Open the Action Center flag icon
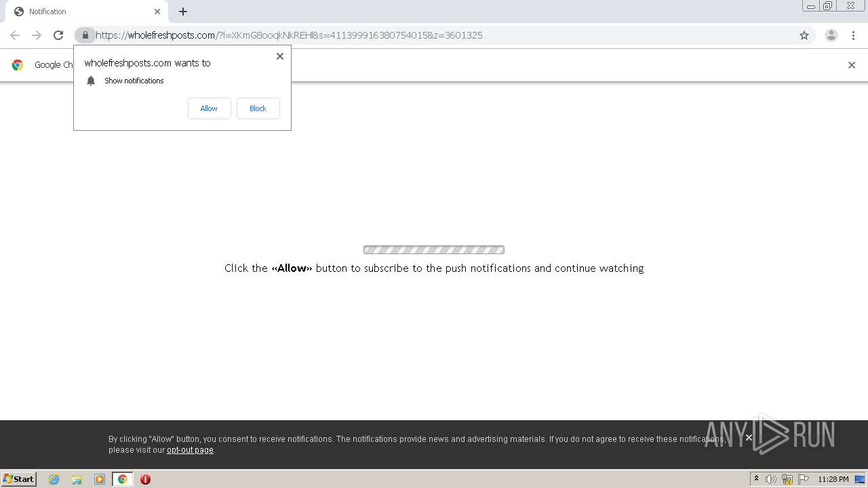Viewport: 868px width, 488px height. [x=804, y=479]
